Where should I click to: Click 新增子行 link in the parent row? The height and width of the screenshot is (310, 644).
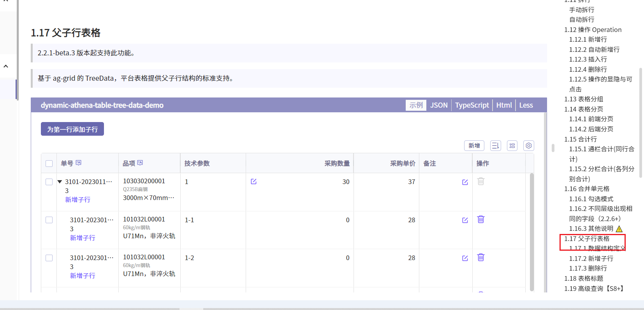pos(78,200)
